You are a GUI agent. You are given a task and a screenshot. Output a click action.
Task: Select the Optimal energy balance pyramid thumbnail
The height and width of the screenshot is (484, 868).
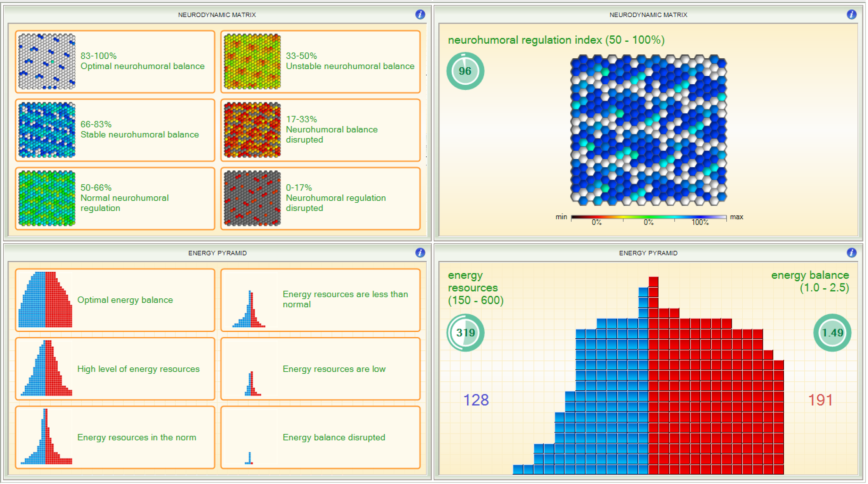coord(45,300)
